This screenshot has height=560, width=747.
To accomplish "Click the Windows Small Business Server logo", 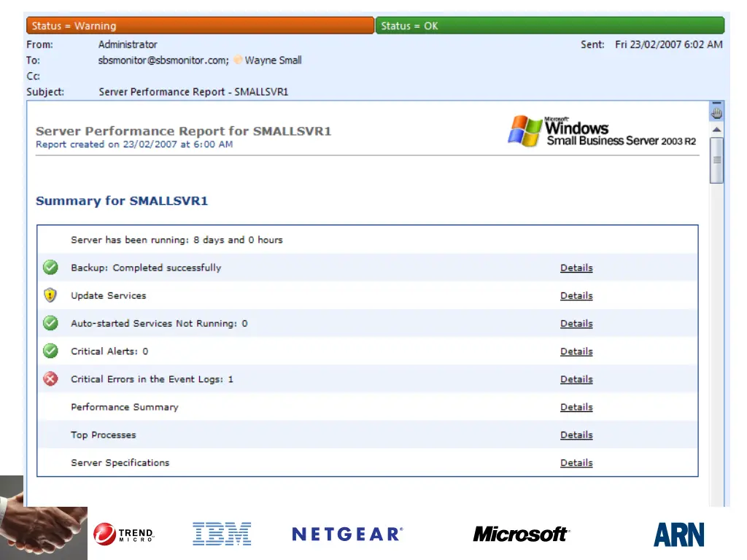I will (x=602, y=131).
